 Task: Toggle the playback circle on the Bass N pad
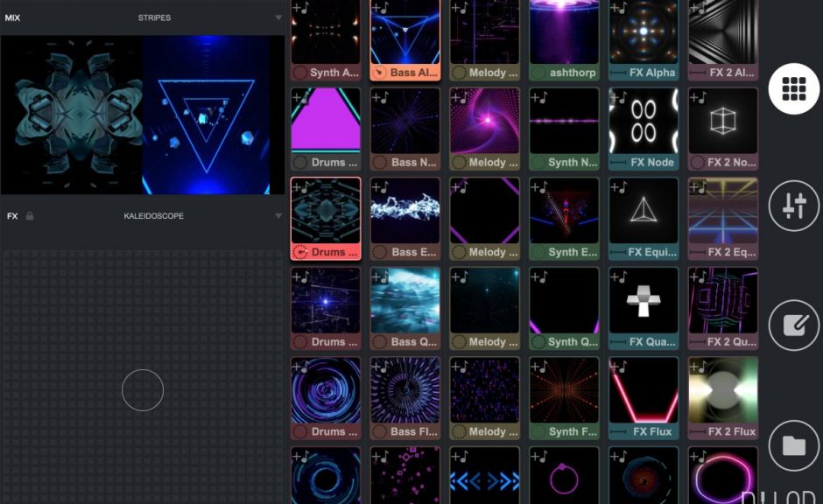378,162
